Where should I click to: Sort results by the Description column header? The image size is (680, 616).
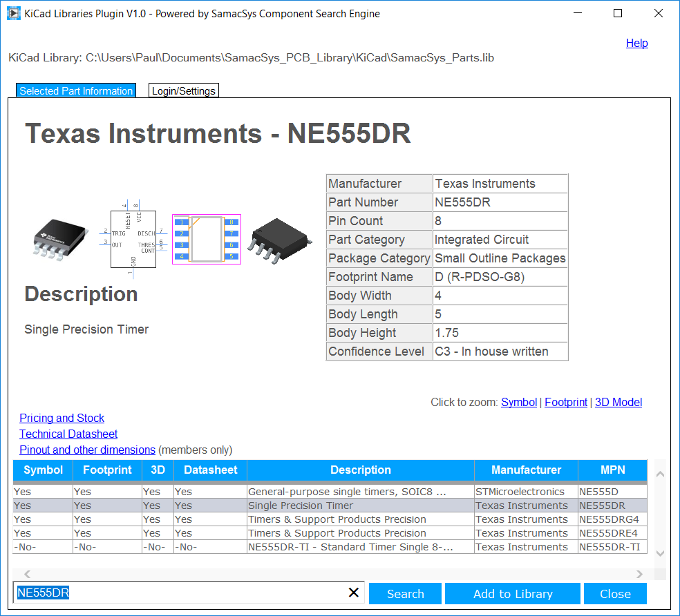click(360, 470)
